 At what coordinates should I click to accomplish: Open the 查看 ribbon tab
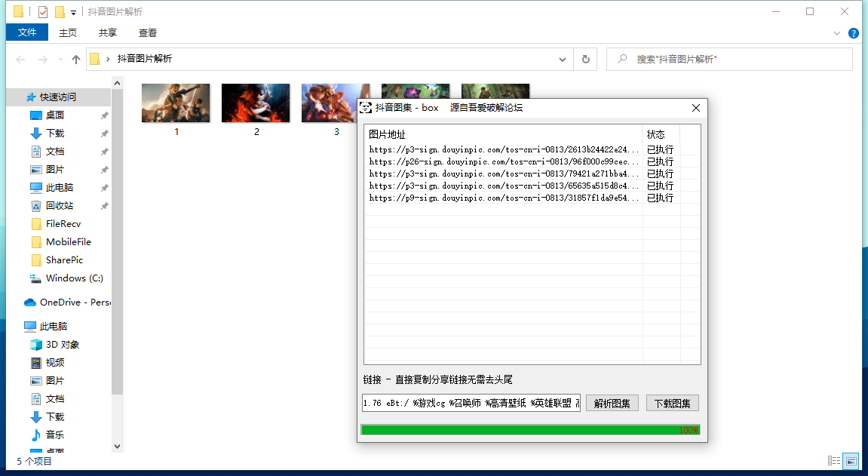[147, 33]
